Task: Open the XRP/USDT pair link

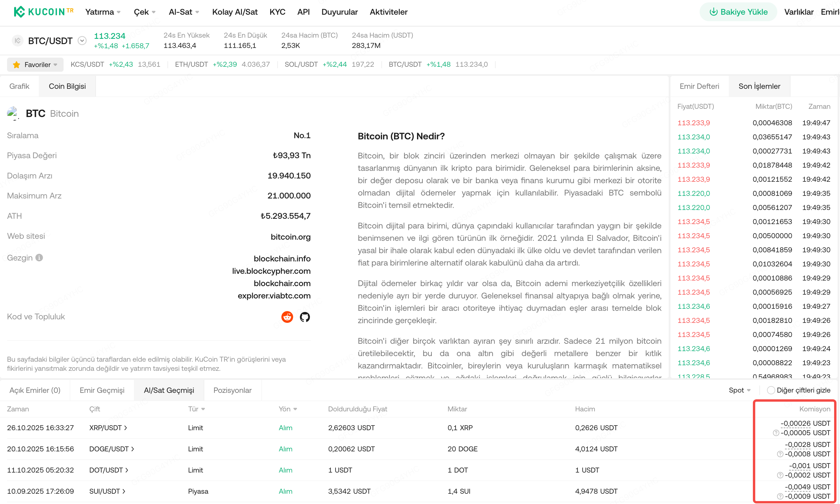Action: (x=108, y=428)
